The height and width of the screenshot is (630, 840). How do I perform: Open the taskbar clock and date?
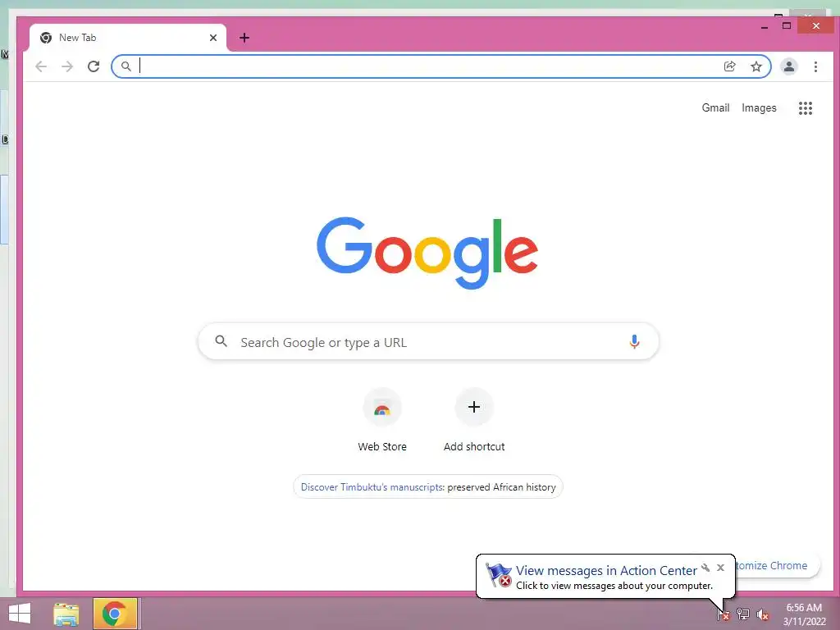(x=804, y=614)
